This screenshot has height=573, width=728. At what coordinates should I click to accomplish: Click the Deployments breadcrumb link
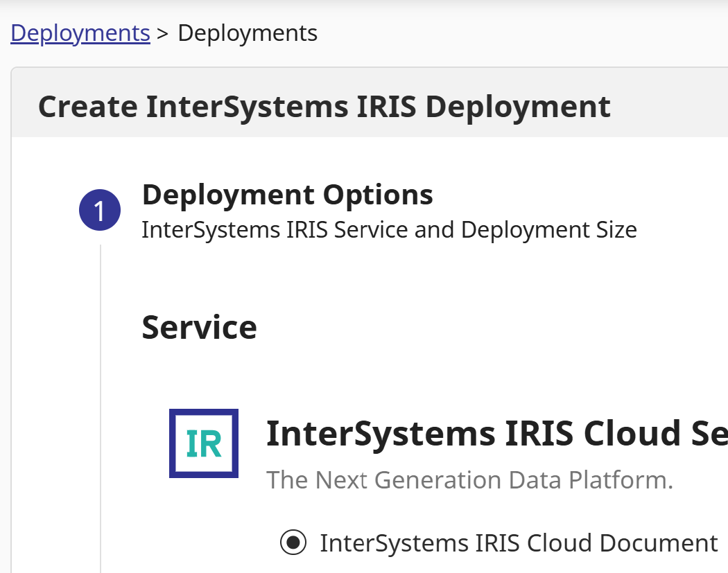tap(80, 33)
